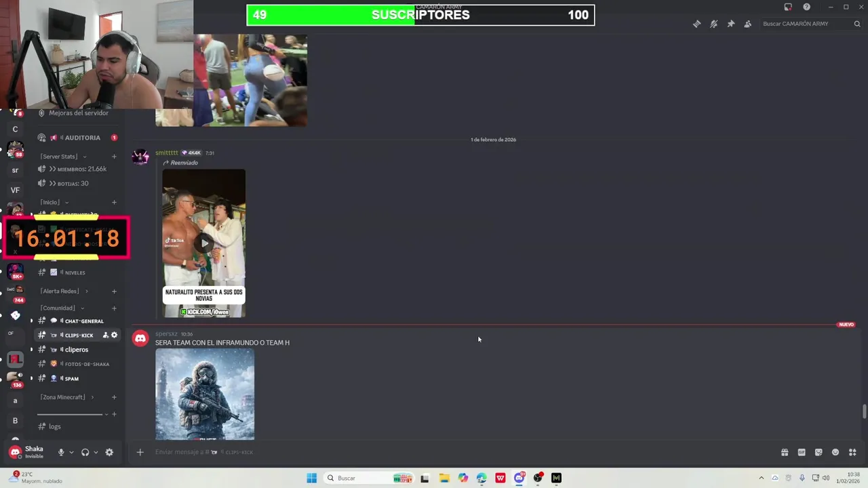
Task: Open MIEMBROS: 21.66k voice channel
Action: coord(77,169)
